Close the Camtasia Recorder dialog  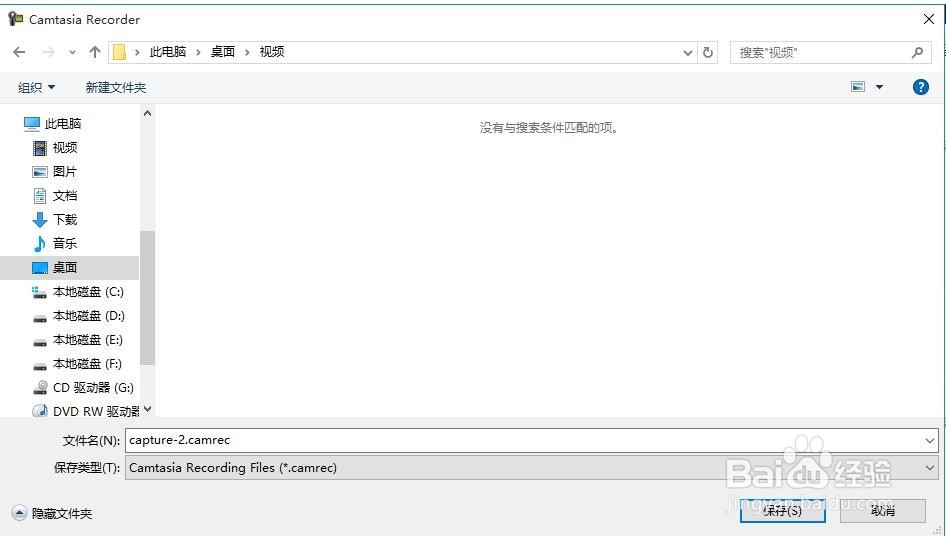click(x=929, y=19)
